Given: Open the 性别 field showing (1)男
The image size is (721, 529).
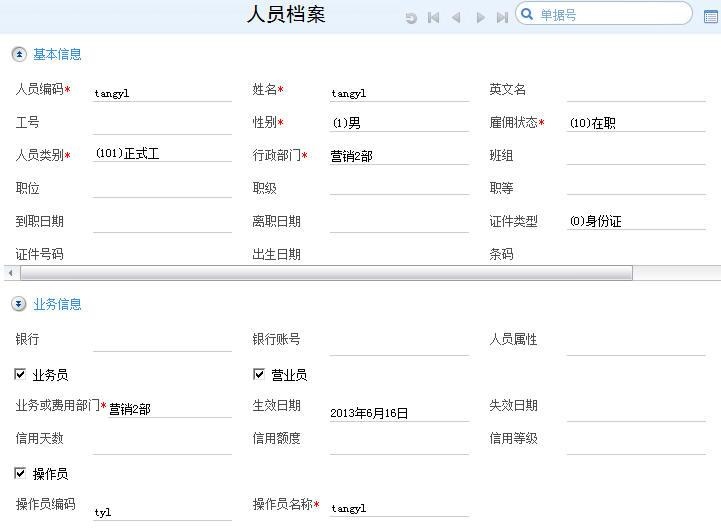Looking at the screenshot, I should pos(399,123).
